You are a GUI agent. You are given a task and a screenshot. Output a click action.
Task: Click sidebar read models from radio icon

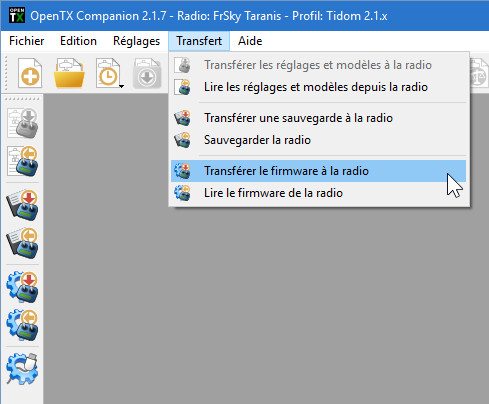[22, 161]
